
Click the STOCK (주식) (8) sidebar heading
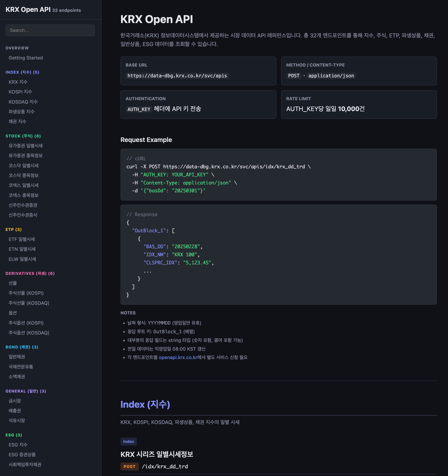[x=23, y=136]
